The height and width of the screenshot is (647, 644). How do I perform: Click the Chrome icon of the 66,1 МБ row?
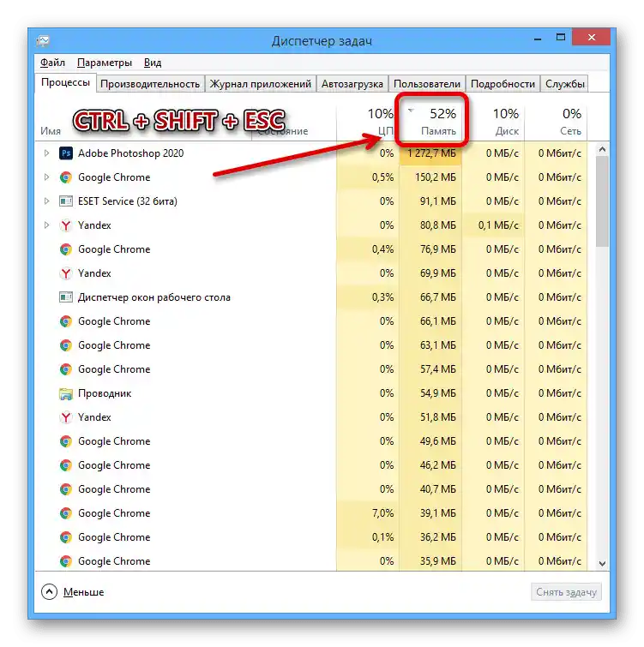tap(66, 321)
